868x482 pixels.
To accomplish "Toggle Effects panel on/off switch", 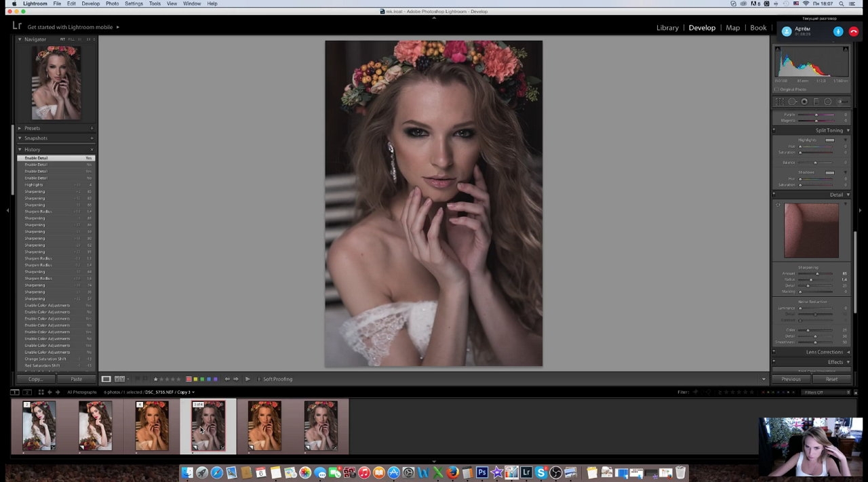I will click(774, 362).
